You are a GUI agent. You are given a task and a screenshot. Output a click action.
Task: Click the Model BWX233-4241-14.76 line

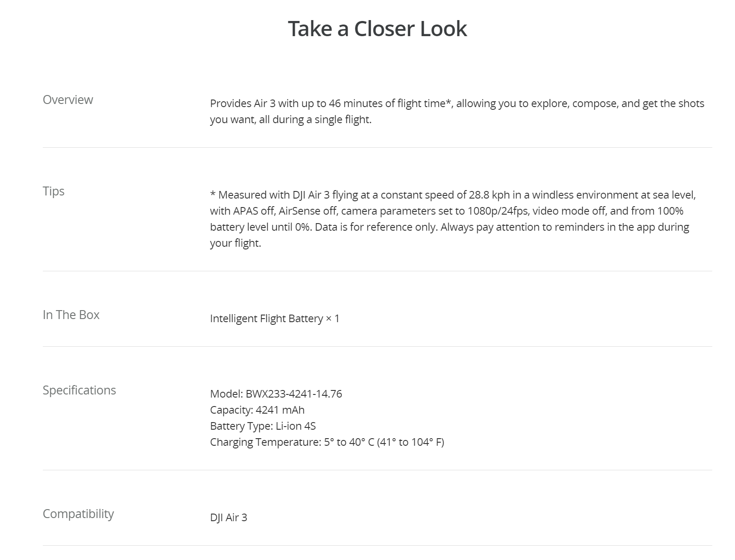point(276,394)
